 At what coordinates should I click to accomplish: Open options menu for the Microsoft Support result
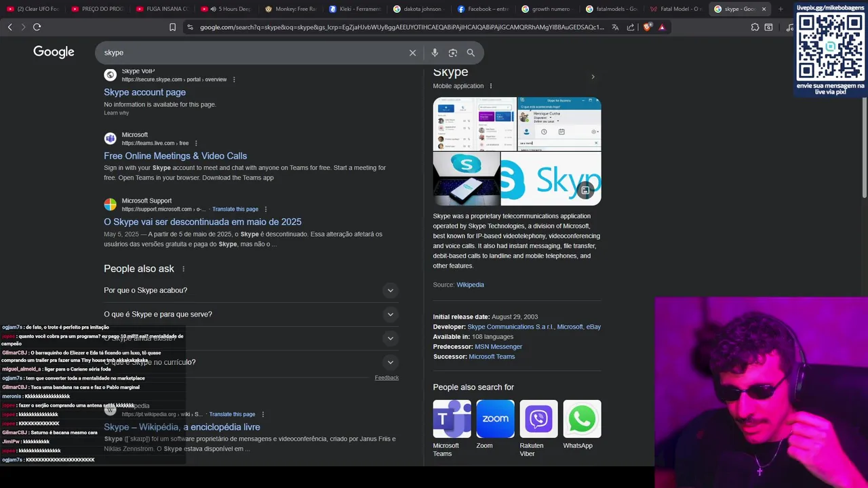click(266, 209)
